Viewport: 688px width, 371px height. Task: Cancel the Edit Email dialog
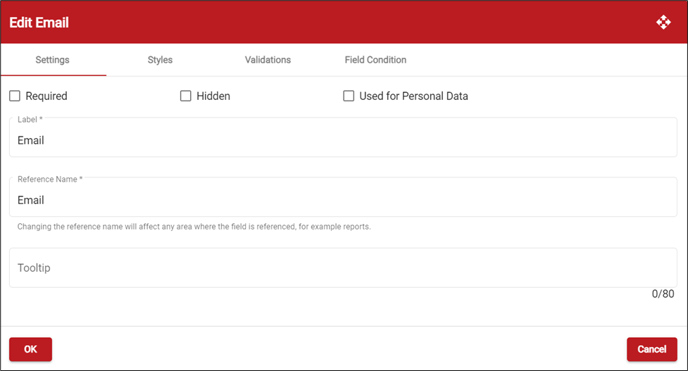tap(652, 349)
